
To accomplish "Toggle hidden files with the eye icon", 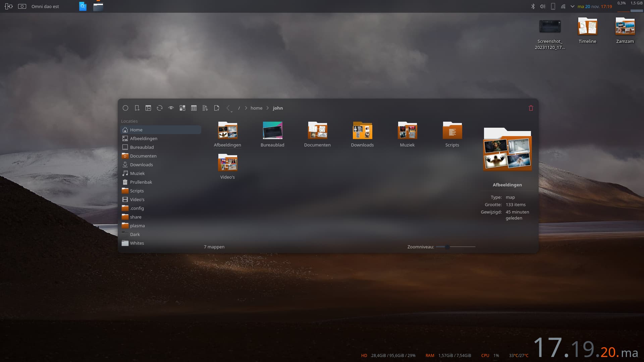I will coord(171,108).
